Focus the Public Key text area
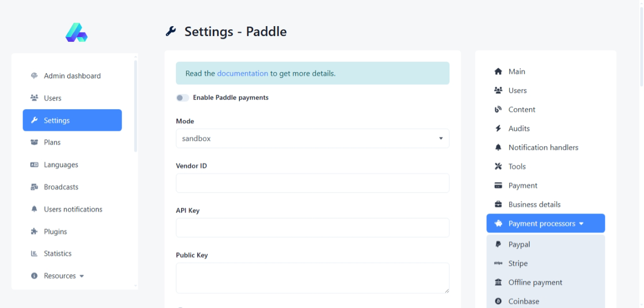This screenshot has width=644, height=308. coord(312,278)
